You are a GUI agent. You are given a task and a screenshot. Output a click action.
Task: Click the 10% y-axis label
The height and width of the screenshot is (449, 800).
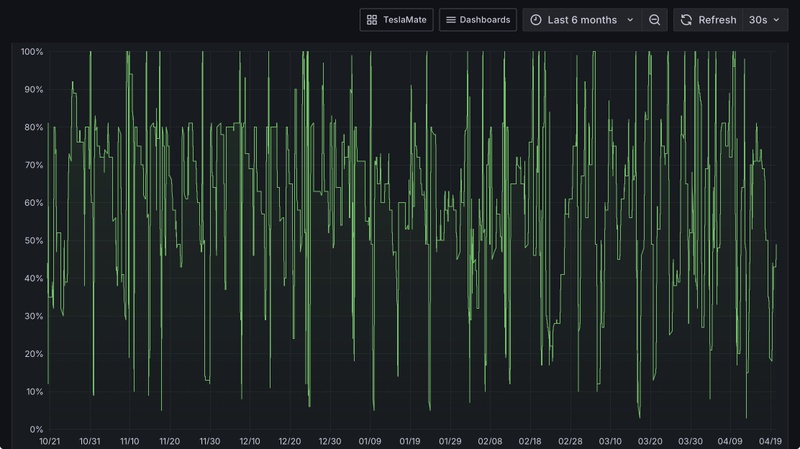point(34,391)
